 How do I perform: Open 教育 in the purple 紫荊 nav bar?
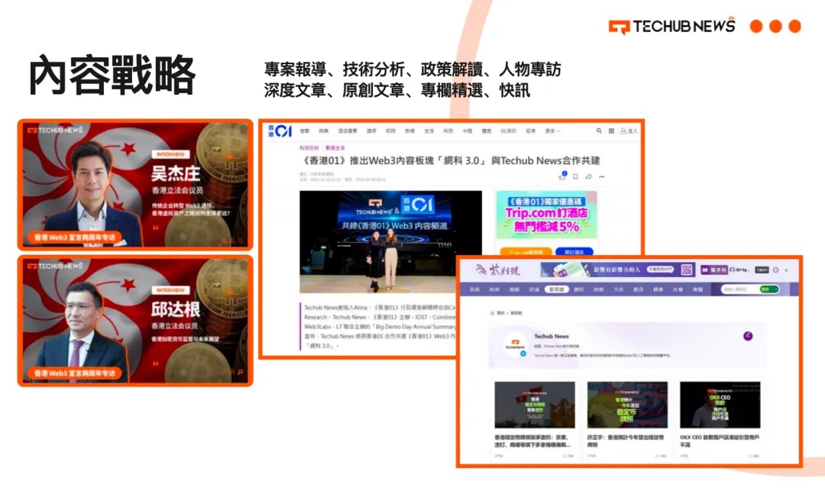pyautogui.click(x=638, y=289)
